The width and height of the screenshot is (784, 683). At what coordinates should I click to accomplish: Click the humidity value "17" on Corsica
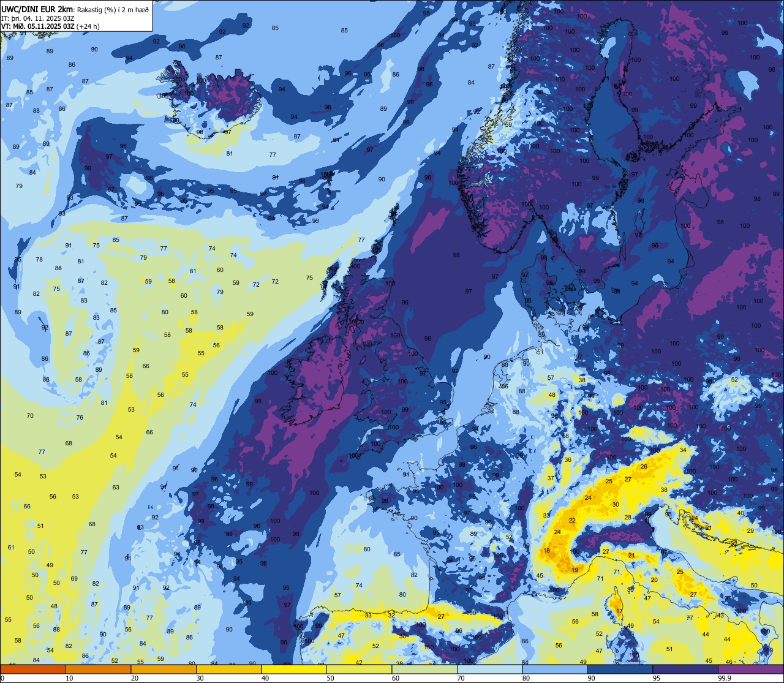(619, 611)
